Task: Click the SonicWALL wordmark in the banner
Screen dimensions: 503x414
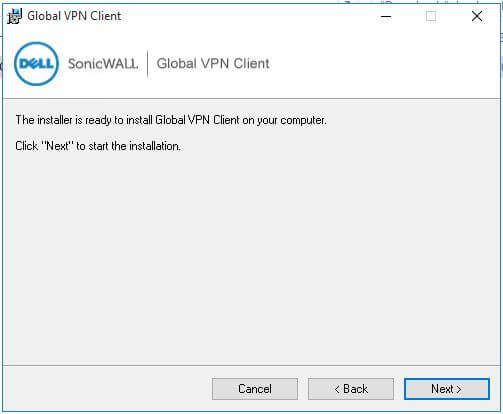Action: [103, 63]
